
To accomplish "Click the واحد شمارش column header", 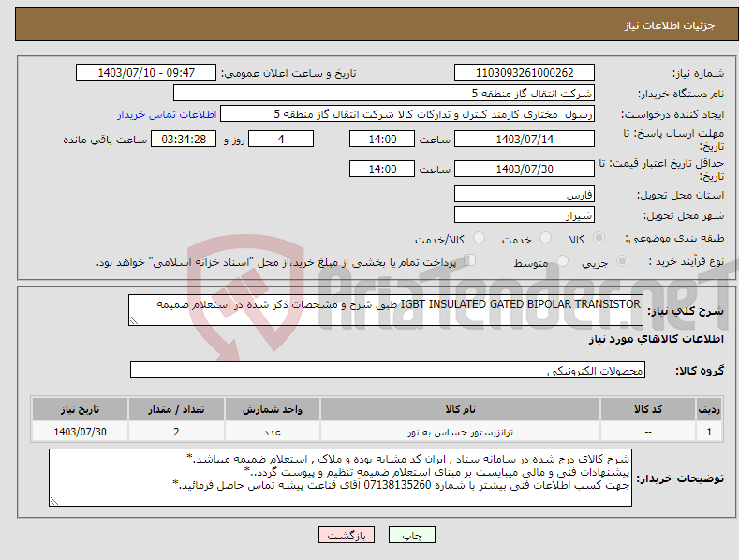I will pos(273,409).
